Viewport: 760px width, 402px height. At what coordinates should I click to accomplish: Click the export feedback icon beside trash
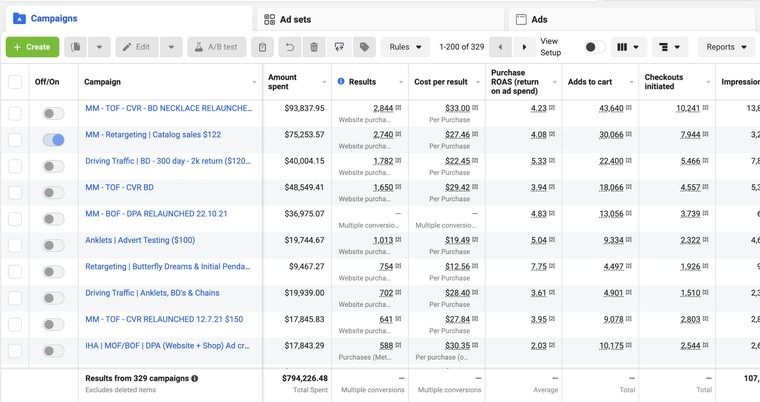point(339,47)
